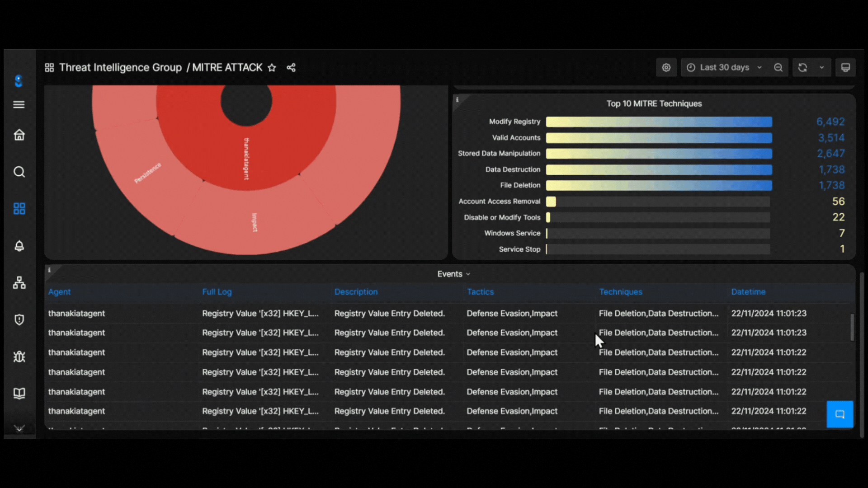Open the blue chat widget button
Viewport: 868px width, 488px height.
point(840,414)
